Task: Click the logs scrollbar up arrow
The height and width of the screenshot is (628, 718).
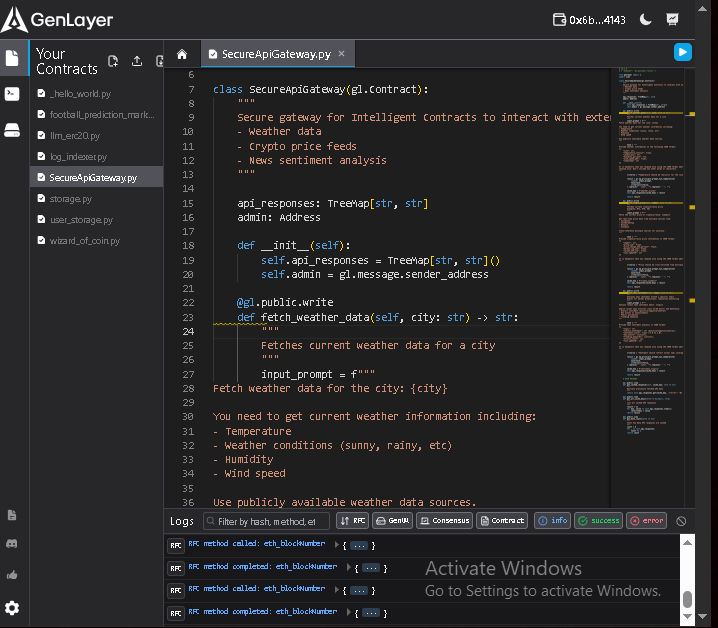Action: 687,543
